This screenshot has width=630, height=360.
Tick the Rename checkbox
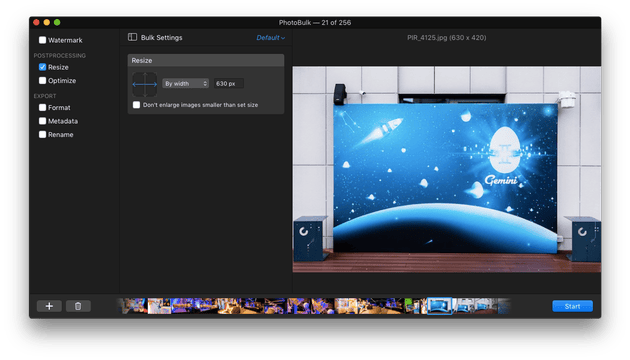pos(42,135)
